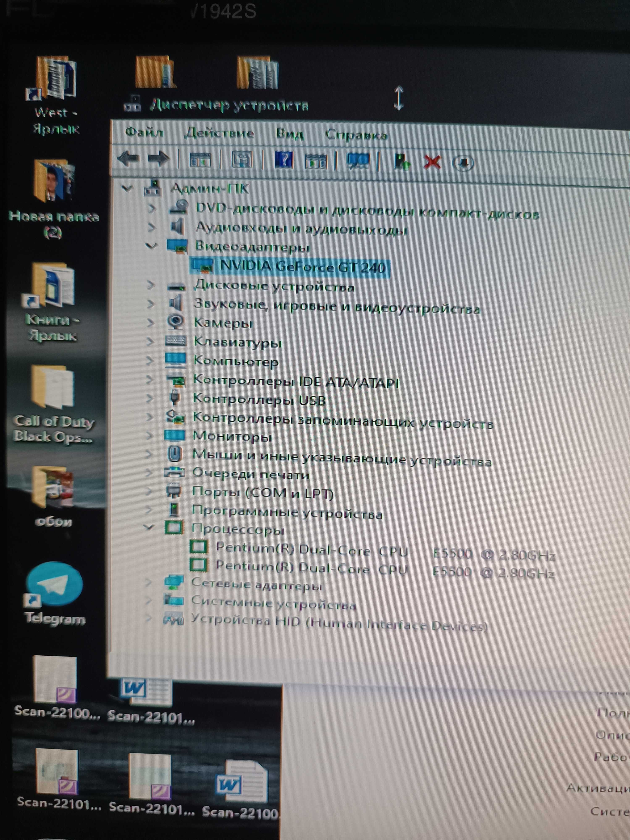Expand Контроллеры USB node
This screenshot has width=630, height=840.
tap(150, 398)
